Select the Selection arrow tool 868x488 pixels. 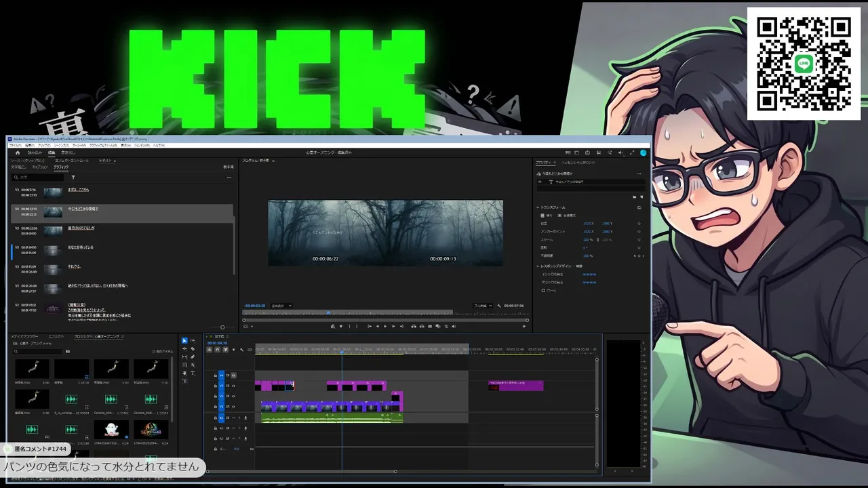[184, 341]
